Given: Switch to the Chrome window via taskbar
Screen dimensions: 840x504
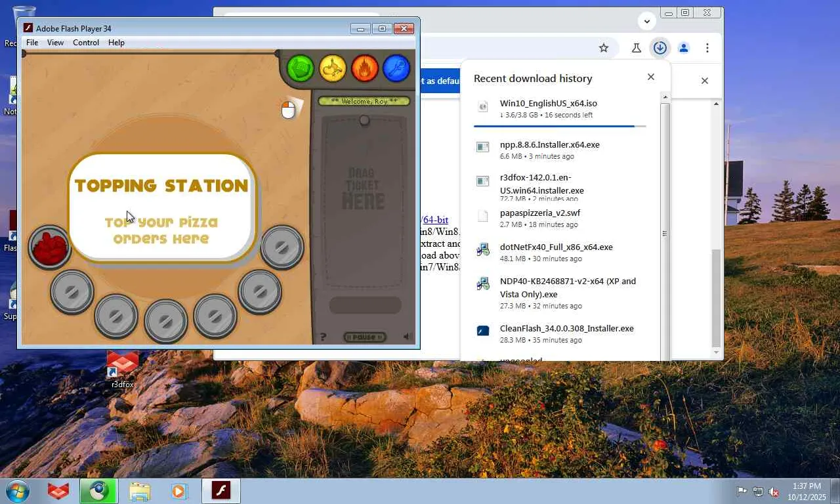Looking at the screenshot, I should tap(98, 491).
